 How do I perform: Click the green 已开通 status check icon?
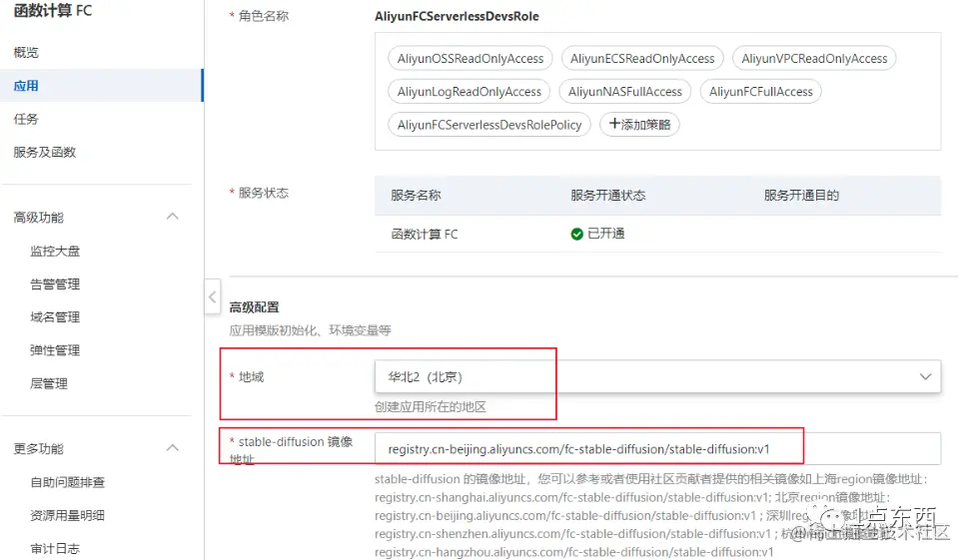pyautogui.click(x=576, y=234)
